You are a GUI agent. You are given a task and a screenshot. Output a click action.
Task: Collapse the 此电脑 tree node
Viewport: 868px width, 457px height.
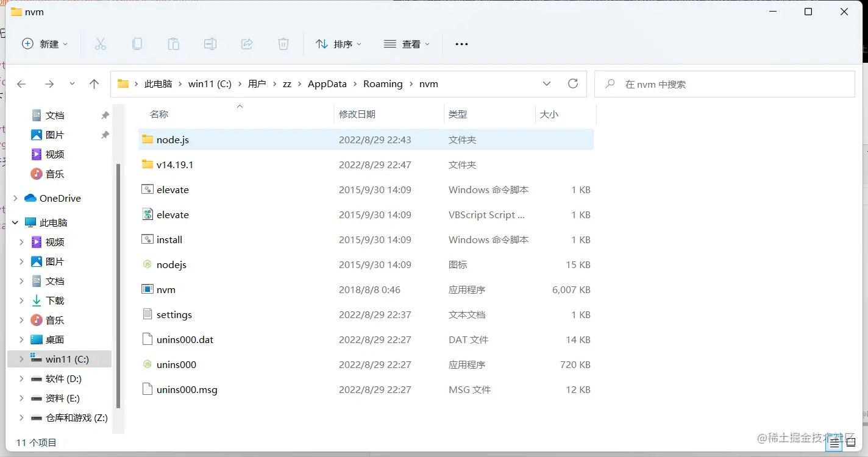coord(15,222)
